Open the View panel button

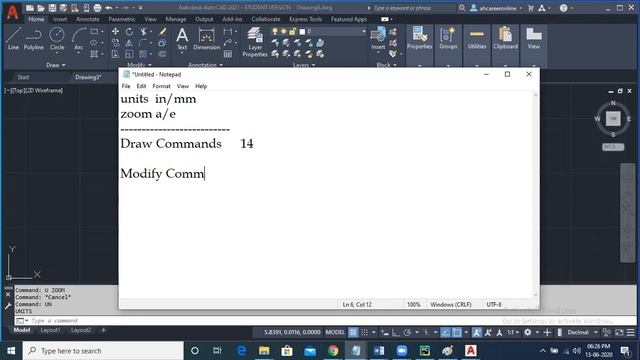(533, 39)
